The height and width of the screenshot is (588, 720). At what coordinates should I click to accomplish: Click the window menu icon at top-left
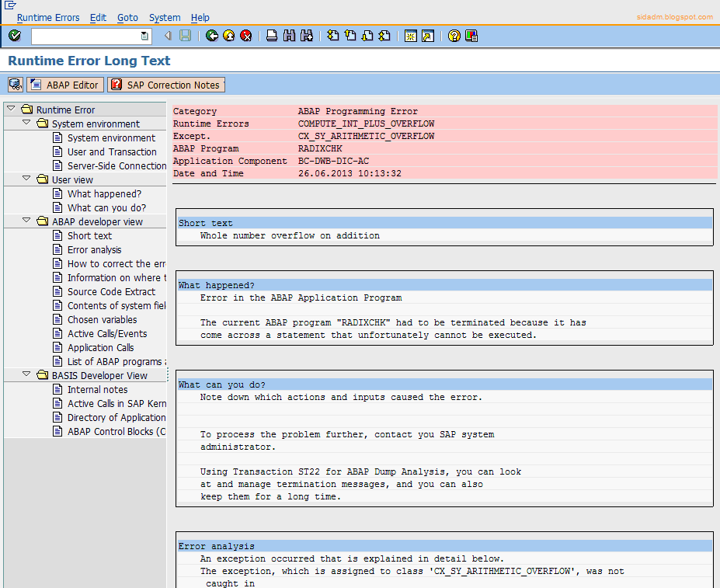10,5
